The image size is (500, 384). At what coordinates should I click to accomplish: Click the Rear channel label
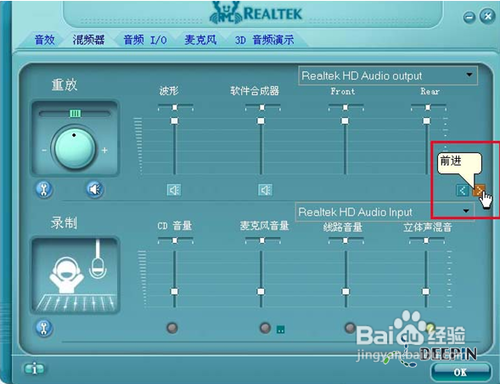pos(430,91)
